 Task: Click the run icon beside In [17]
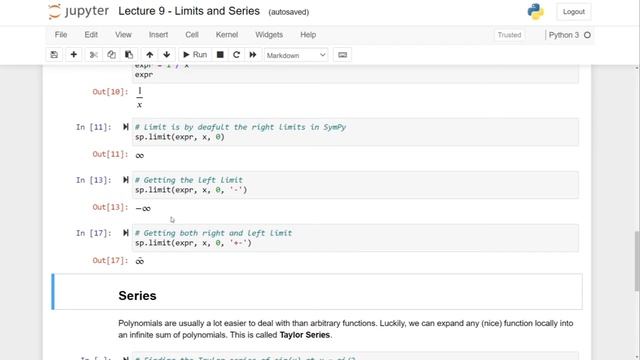click(x=125, y=233)
